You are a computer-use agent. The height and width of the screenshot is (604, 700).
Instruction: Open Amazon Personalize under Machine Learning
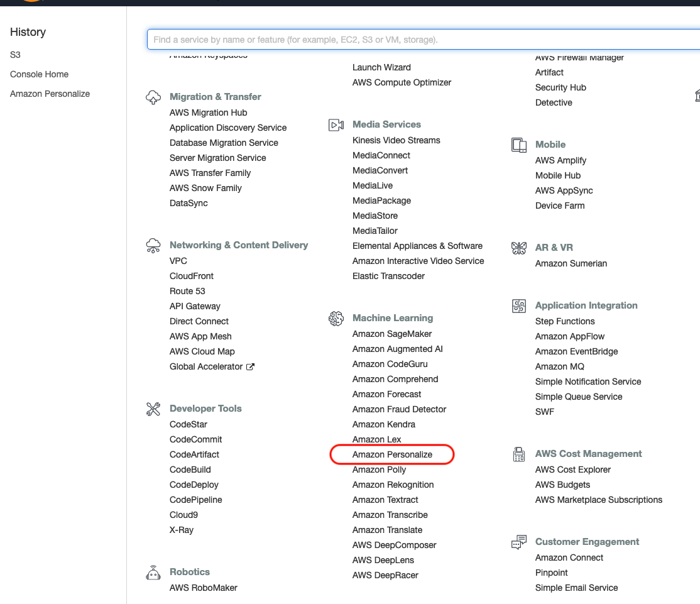[392, 454]
